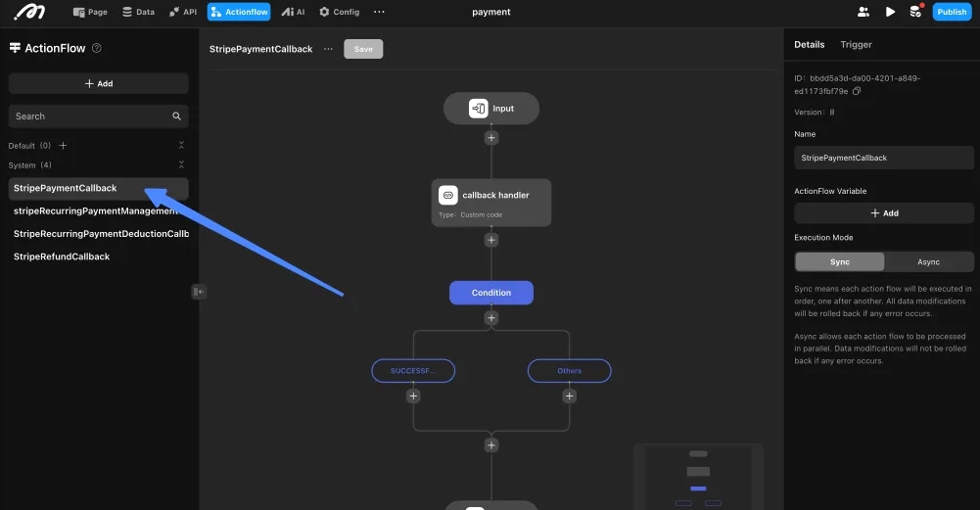Open ActionFlow help question icon

97,48
